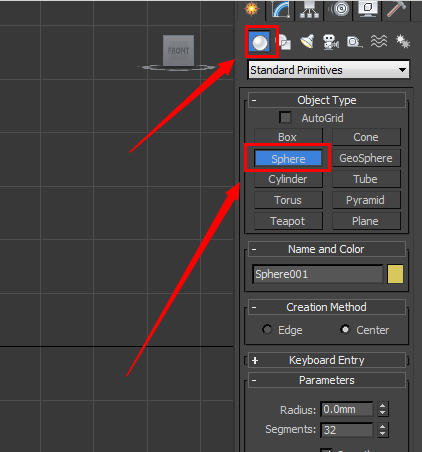Click the Sphere001 name field
The image size is (422, 452).
318,274
